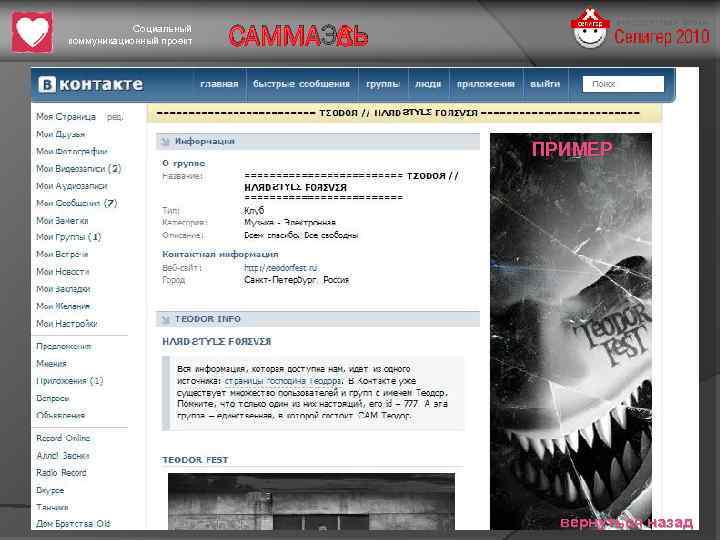Click Музыка - Электронная category value
Viewport: 720px width, 540px height.
pos(290,222)
